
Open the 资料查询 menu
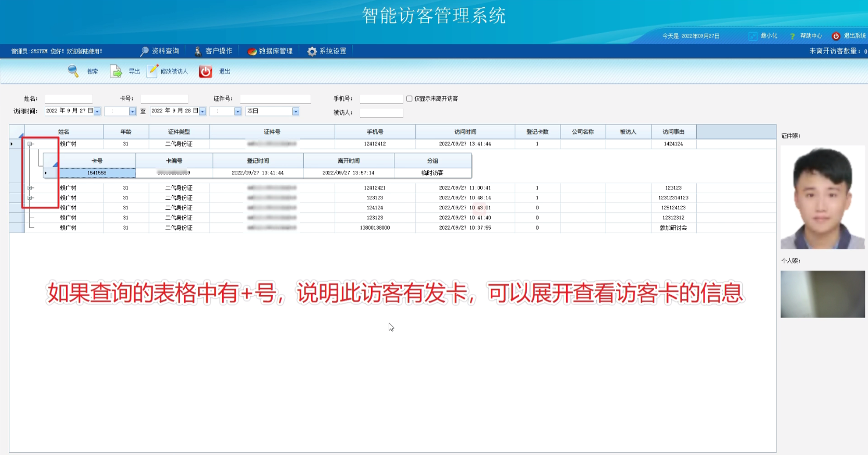pos(160,51)
